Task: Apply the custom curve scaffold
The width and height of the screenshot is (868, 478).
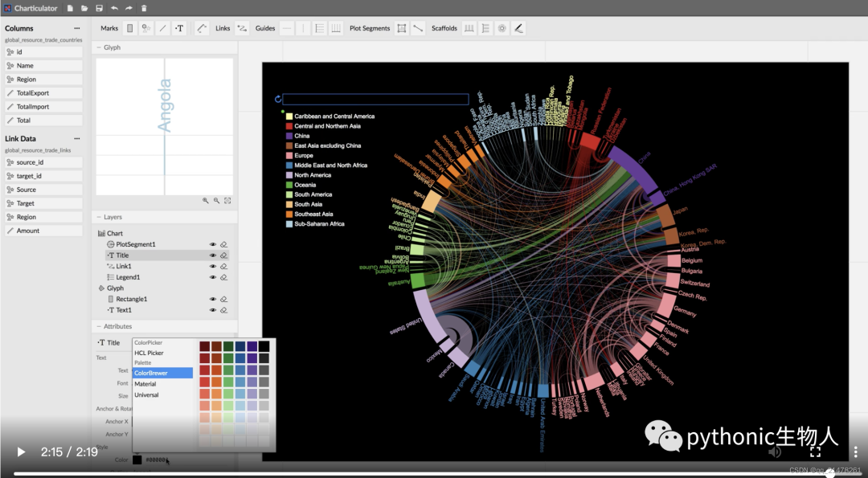Action: (x=518, y=28)
